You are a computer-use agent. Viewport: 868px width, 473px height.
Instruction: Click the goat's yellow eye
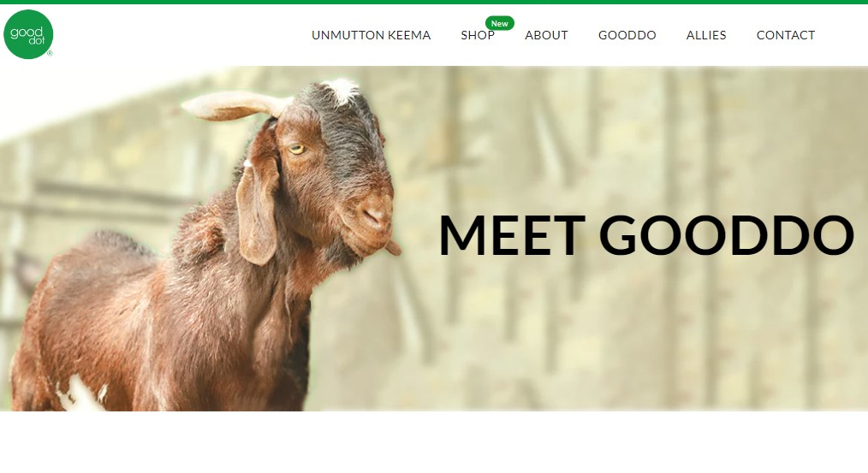297,149
